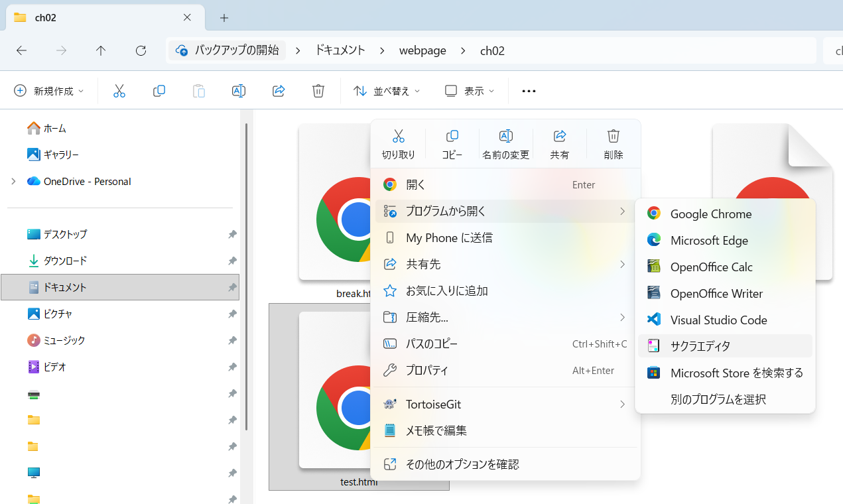Open test.html with Visual Studio Code
Image resolution: width=843 pixels, height=504 pixels.
click(x=718, y=320)
